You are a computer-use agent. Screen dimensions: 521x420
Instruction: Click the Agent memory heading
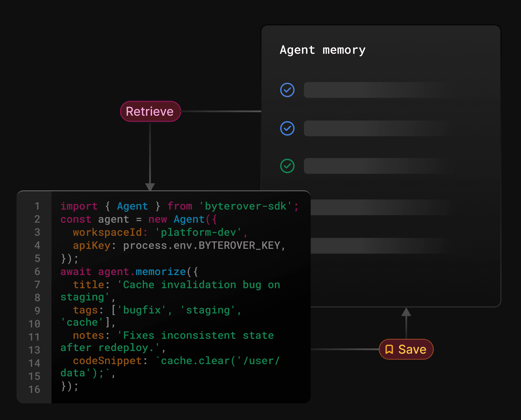click(322, 50)
